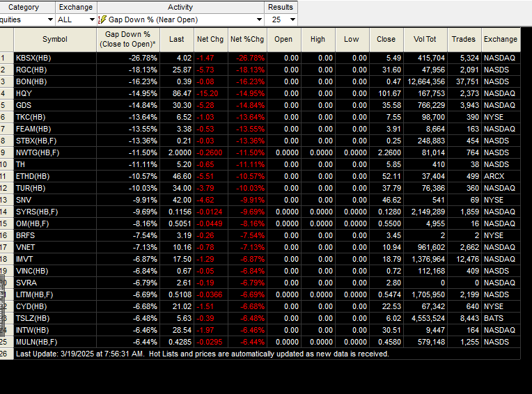Select the SVRA symbol

point(26,283)
